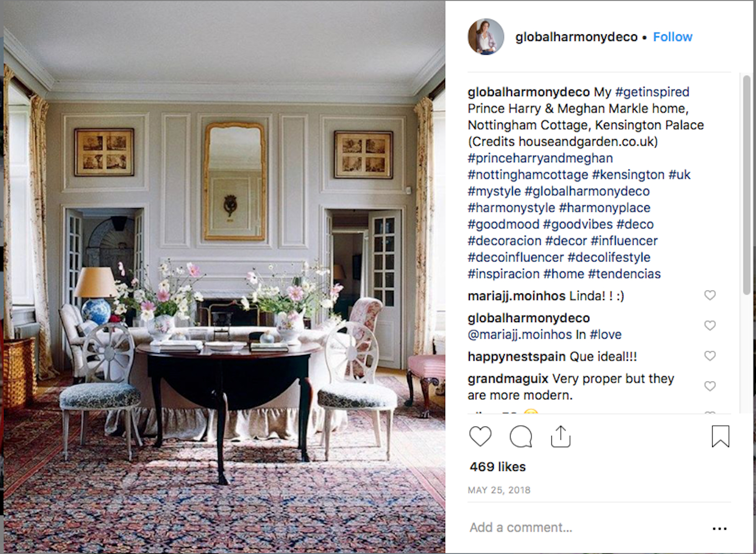Open the #nottinghamcottage hashtag

pos(528,174)
